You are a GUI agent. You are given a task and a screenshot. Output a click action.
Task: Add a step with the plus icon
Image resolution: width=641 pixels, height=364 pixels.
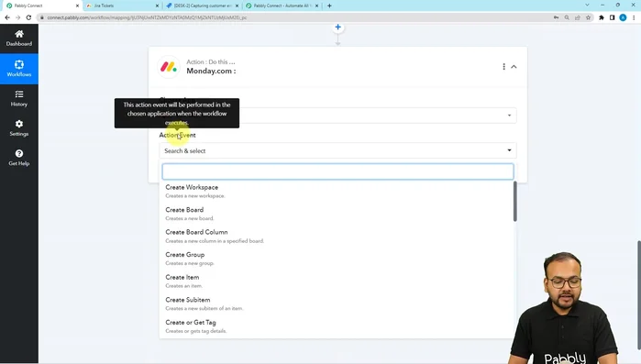tap(337, 28)
